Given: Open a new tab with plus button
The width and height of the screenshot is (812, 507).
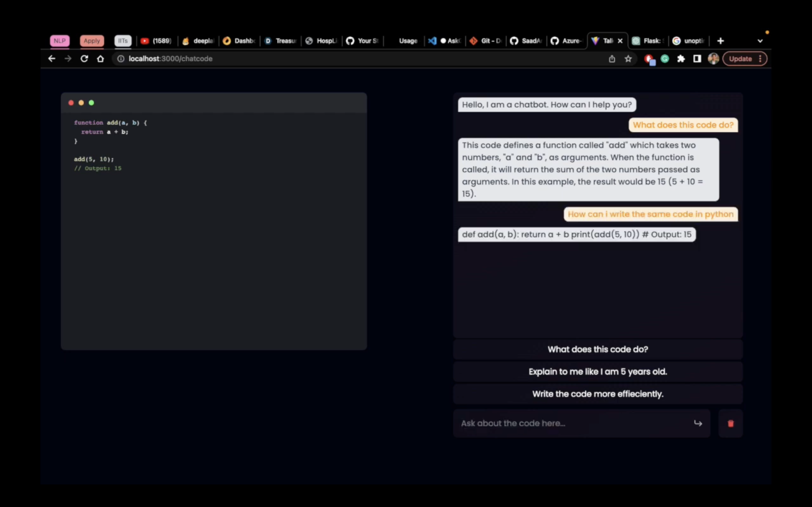Looking at the screenshot, I should (x=720, y=41).
